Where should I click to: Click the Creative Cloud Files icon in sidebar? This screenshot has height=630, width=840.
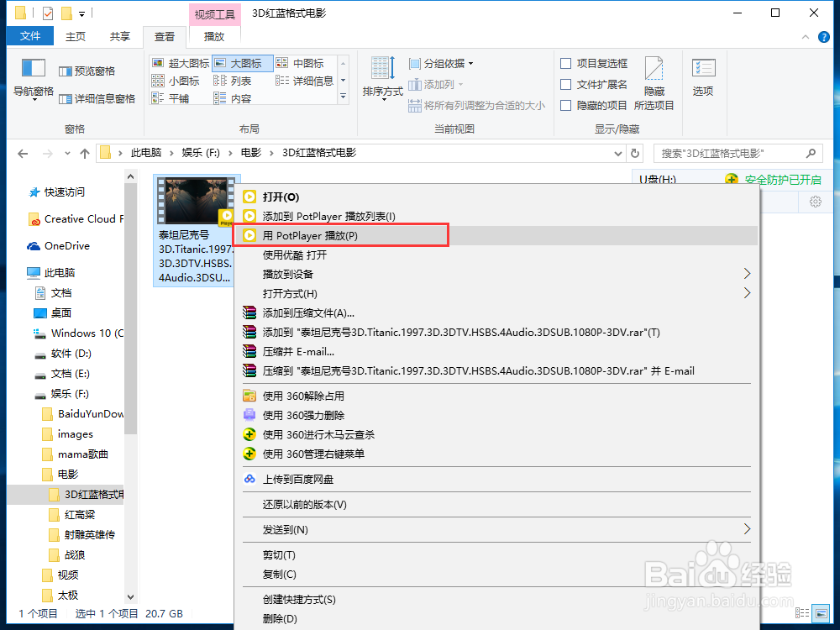(34, 219)
